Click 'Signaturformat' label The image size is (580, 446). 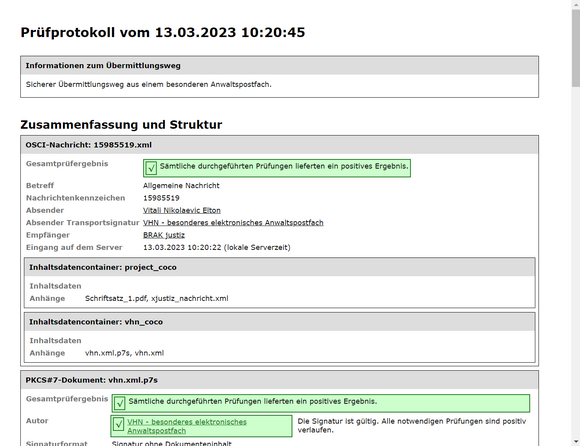click(x=57, y=443)
